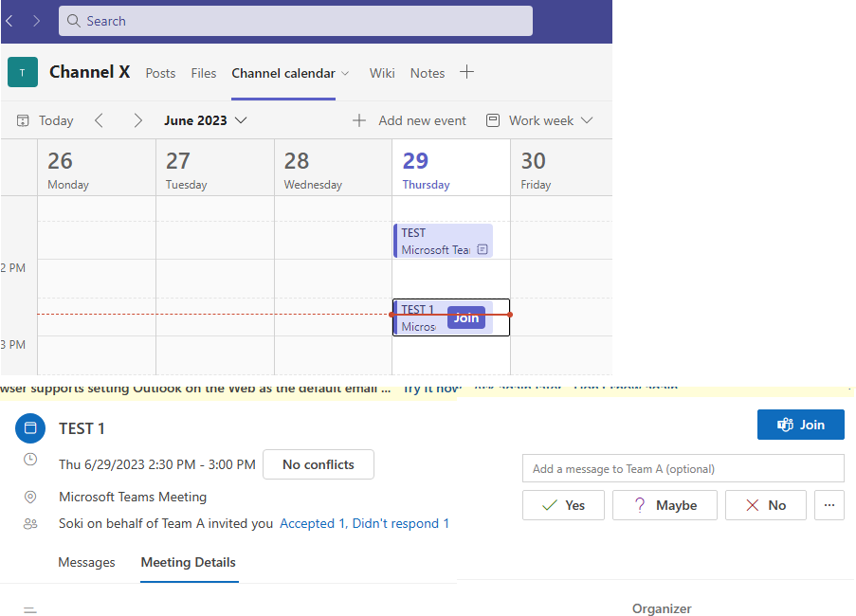
Task: Click the plus icon to add a channel tab
Action: [x=466, y=72]
